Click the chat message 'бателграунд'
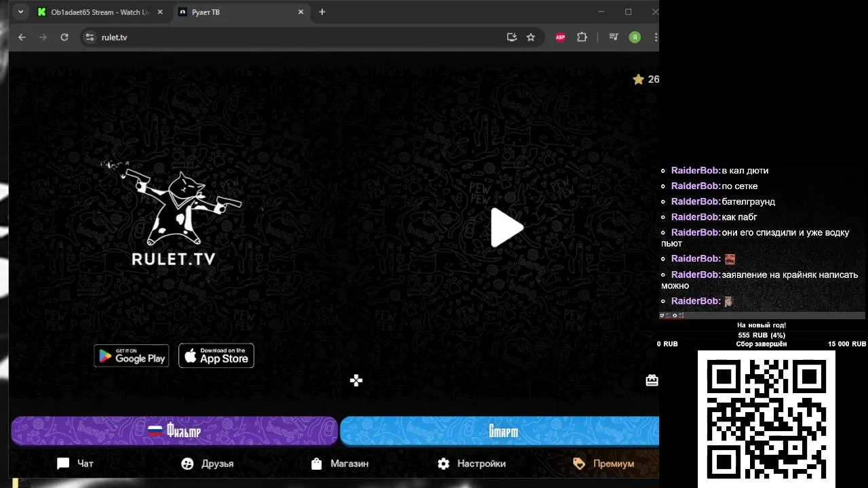The width and height of the screenshot is (868, 488). pos(749,202)
